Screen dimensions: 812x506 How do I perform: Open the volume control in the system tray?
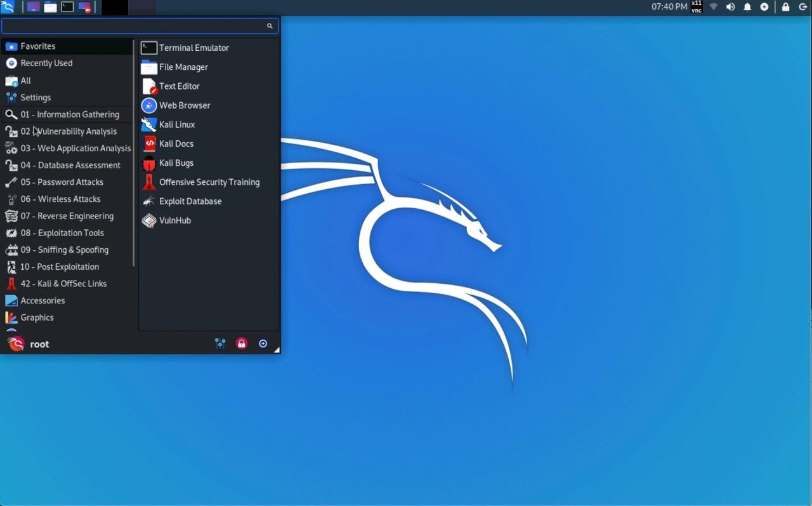[x=730, y=7]
